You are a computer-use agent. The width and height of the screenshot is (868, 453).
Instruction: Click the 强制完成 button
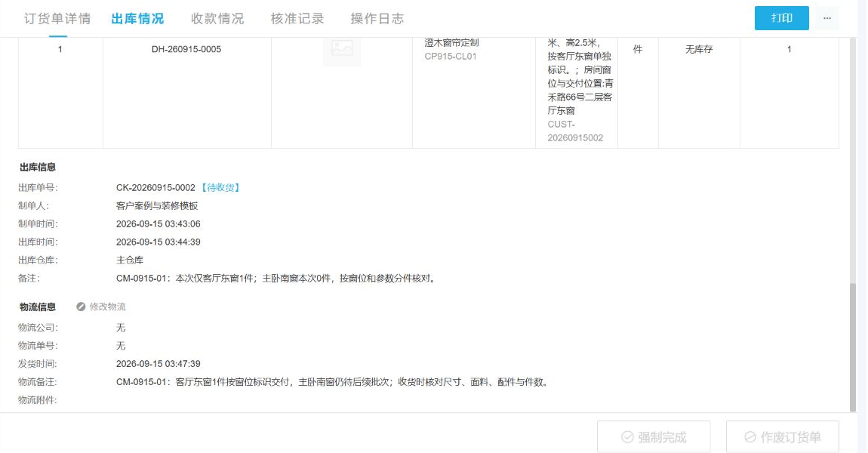(654, 437)
